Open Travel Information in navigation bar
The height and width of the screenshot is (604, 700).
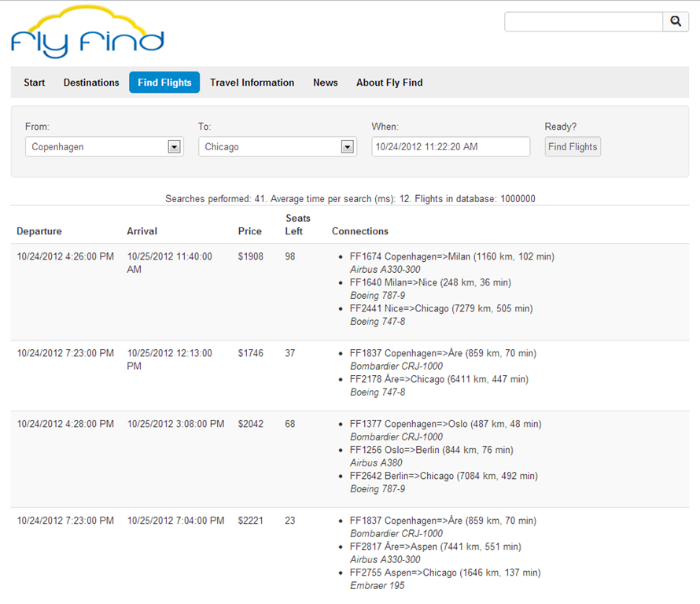point(252,83)
